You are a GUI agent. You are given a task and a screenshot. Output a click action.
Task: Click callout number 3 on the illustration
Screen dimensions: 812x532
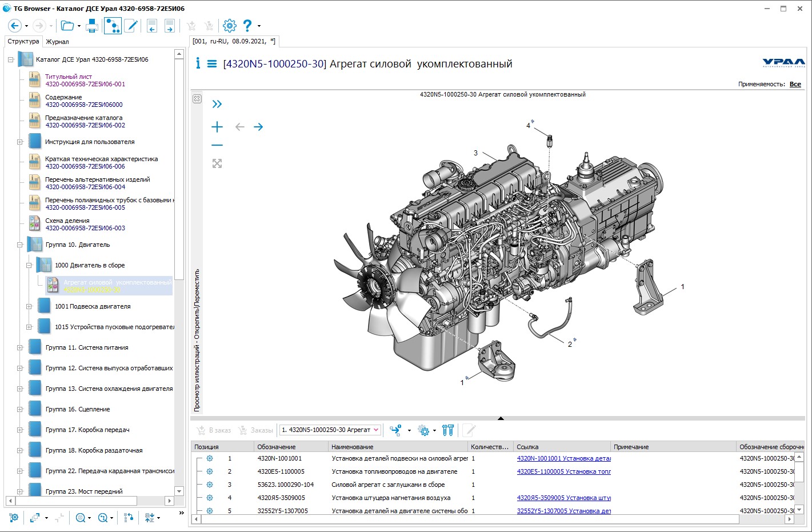(475, 153)
